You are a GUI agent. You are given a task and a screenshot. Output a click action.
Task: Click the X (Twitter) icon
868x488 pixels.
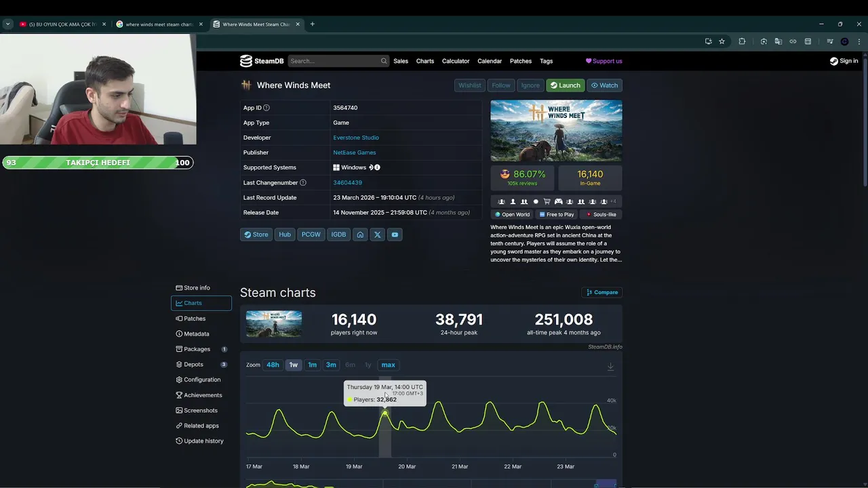(378, 235)
